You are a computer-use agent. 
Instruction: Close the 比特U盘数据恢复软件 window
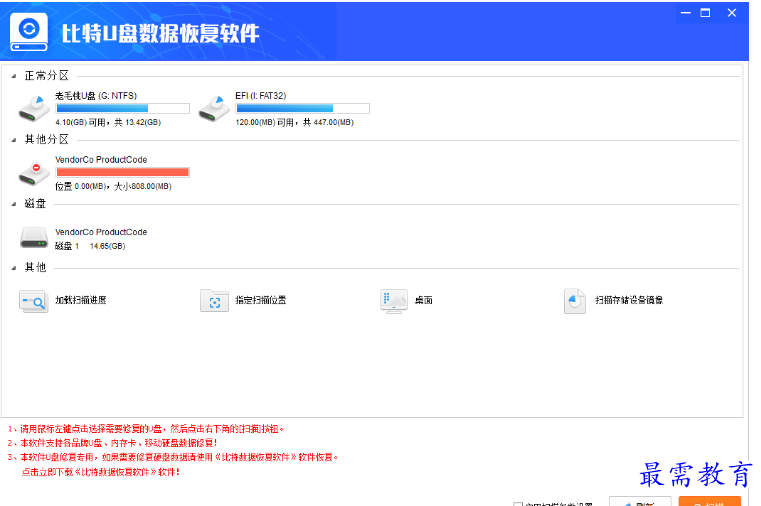tap(732, 13)
